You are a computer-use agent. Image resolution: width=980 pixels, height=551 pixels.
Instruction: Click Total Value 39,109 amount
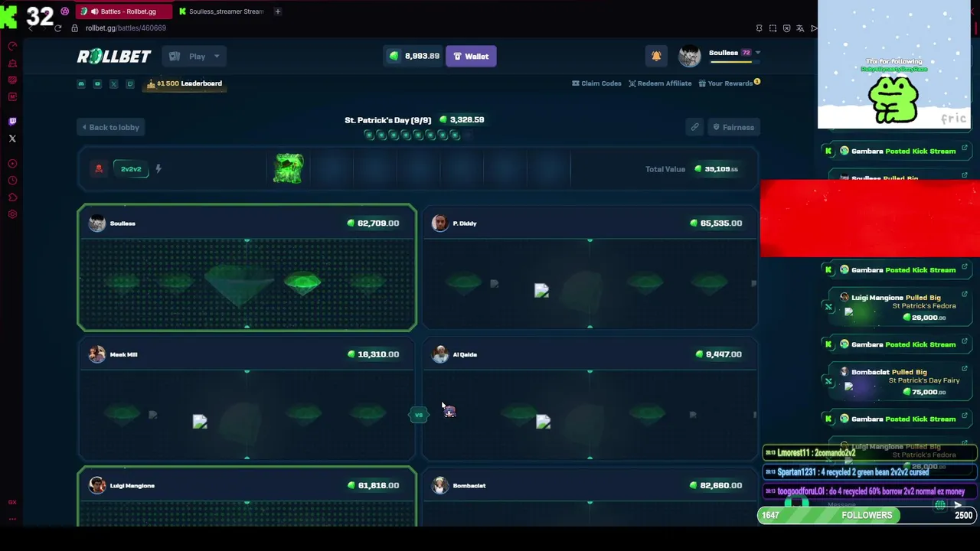pos(717,169)
